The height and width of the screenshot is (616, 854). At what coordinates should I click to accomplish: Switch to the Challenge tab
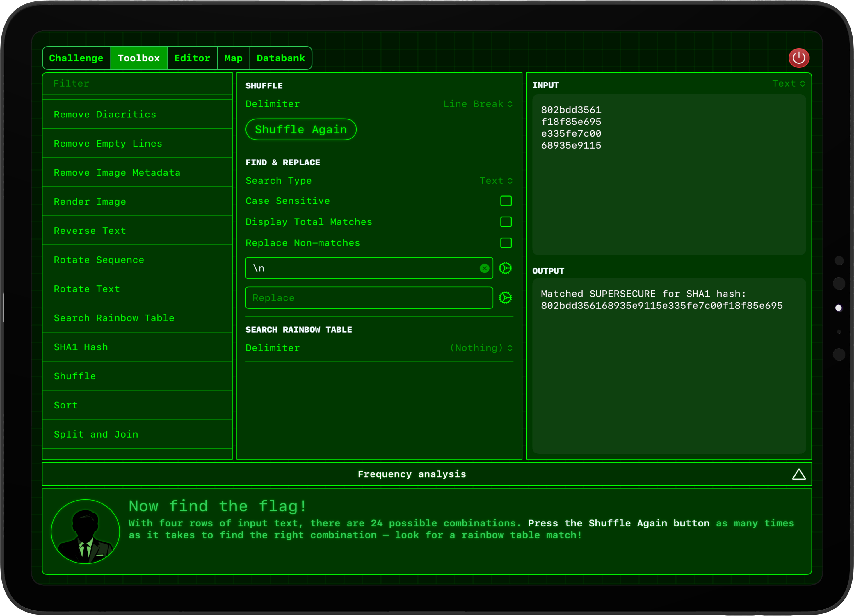[x=76, y=58]
